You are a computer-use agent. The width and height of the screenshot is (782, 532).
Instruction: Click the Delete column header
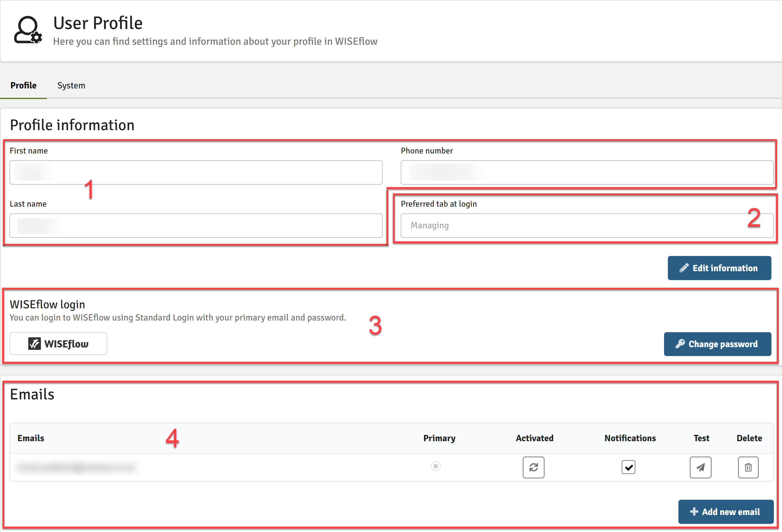tap(749, 438)
